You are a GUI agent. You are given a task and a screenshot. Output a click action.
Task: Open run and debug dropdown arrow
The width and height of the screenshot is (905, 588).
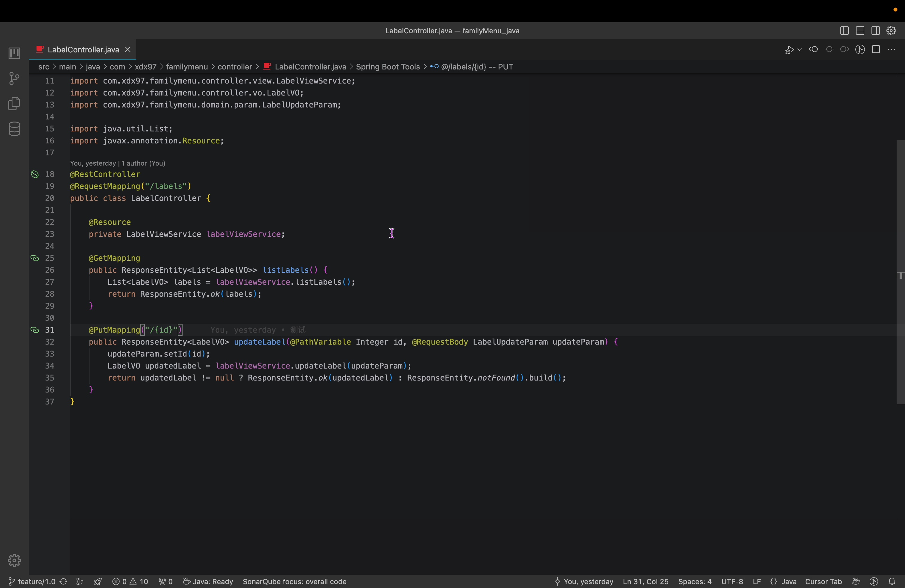pos(800,50)
